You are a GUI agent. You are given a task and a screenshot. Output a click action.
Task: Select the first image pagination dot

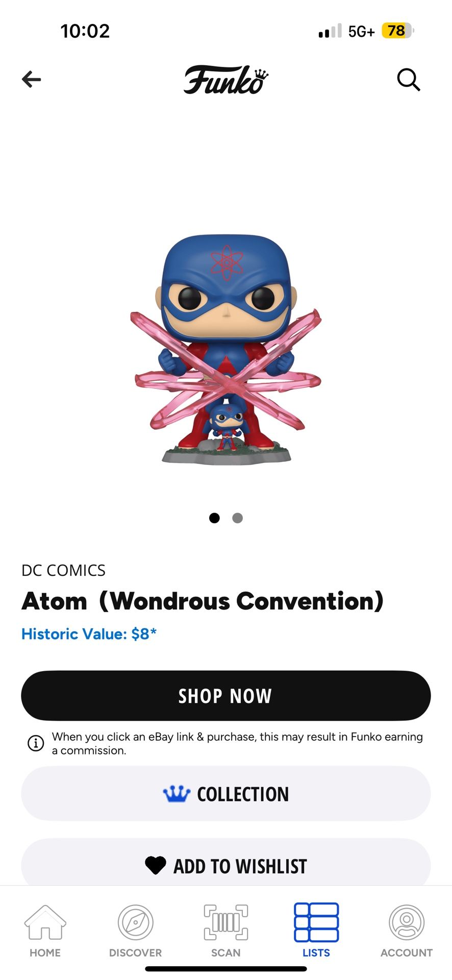(x=214, y=518)
